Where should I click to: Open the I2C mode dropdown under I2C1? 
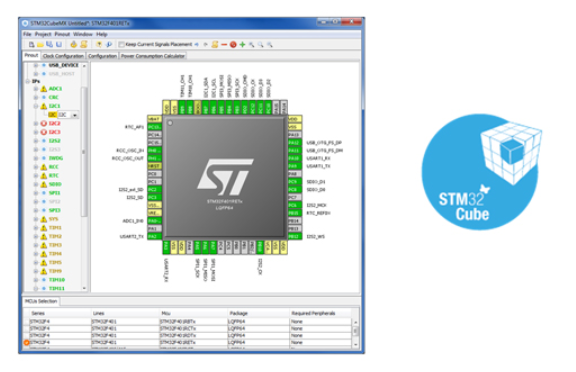[75, 115]
